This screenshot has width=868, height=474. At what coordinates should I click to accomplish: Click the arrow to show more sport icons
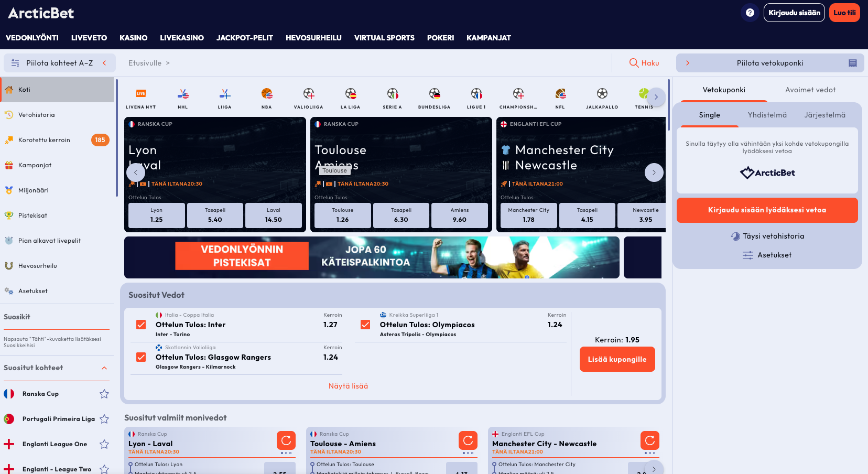(x=656, y=97)
